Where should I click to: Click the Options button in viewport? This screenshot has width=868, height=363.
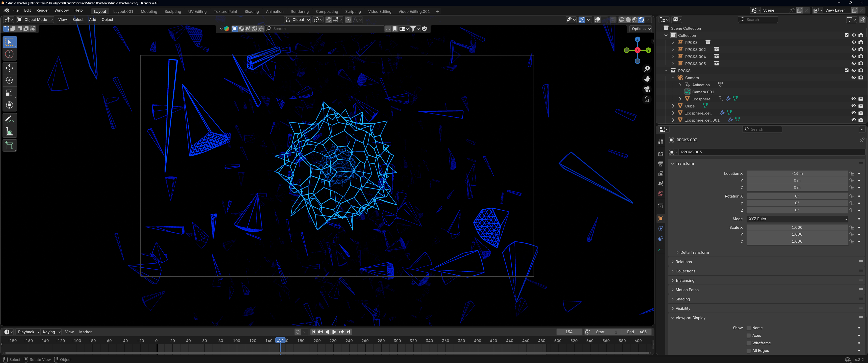[x=641, y=29]
